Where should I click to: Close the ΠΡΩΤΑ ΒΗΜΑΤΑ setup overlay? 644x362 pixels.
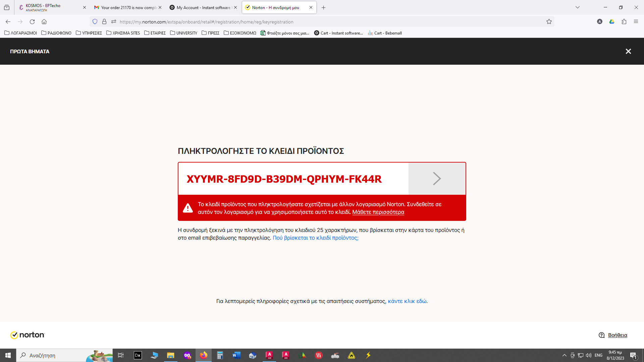coord(628,51)
